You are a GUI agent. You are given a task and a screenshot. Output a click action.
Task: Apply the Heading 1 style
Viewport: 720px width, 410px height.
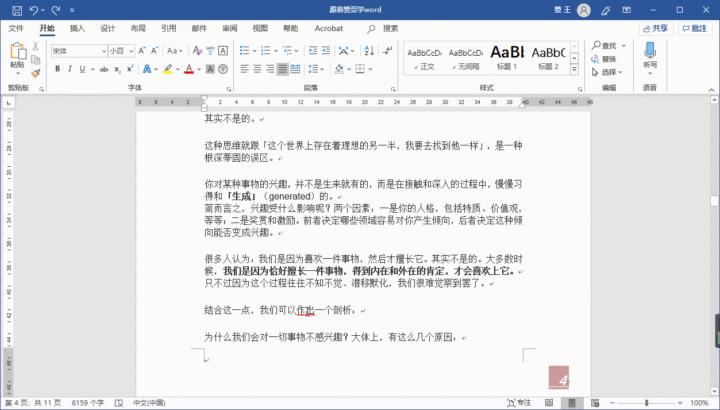tap(507, 58)
